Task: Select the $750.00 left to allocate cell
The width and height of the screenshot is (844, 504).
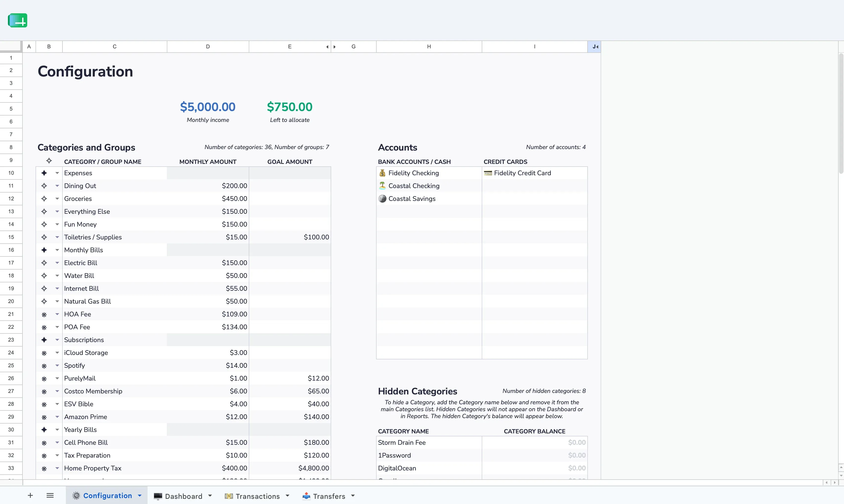Action: coord(289,107)
